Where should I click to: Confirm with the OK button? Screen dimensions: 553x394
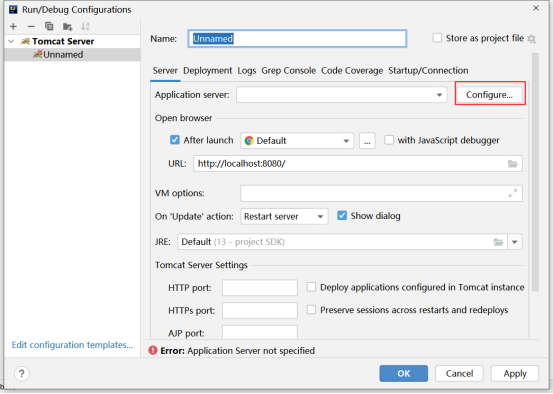point(403,374)
